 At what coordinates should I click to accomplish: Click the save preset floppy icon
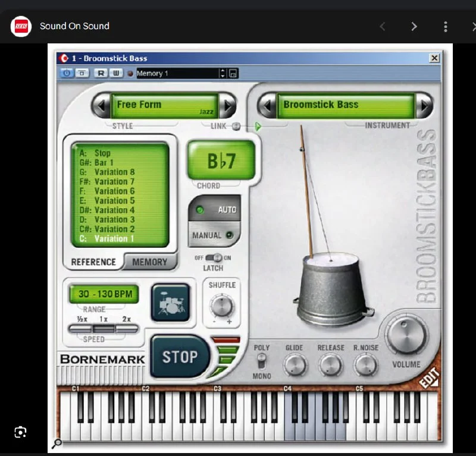(x=233, y=73)
